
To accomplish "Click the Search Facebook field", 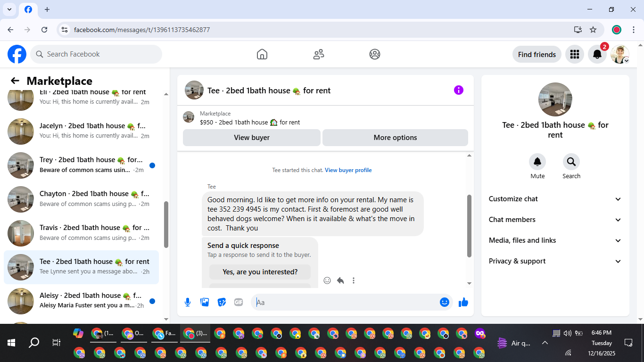I will coord(96,54).
